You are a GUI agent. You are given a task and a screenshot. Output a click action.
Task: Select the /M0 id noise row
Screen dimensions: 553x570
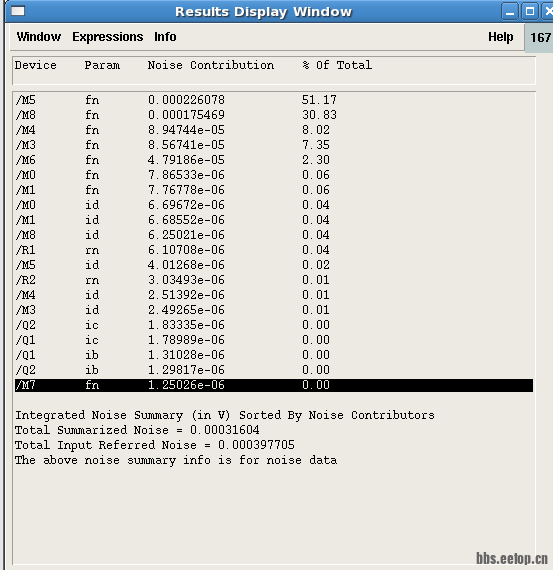coord(274,205)
